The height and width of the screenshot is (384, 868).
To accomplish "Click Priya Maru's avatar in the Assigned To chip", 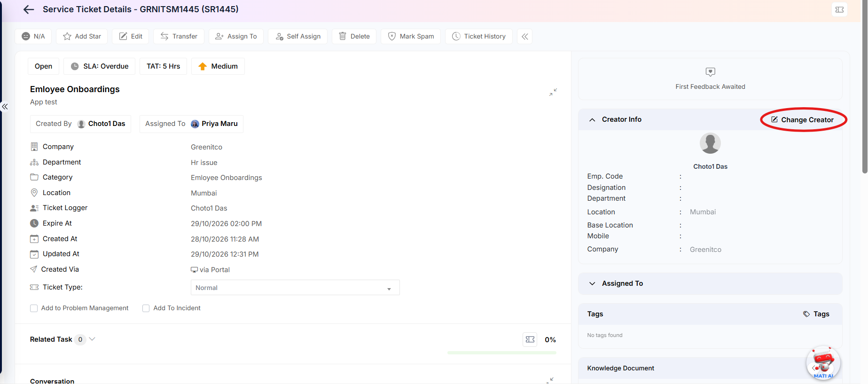I will [x=195, y=124].
